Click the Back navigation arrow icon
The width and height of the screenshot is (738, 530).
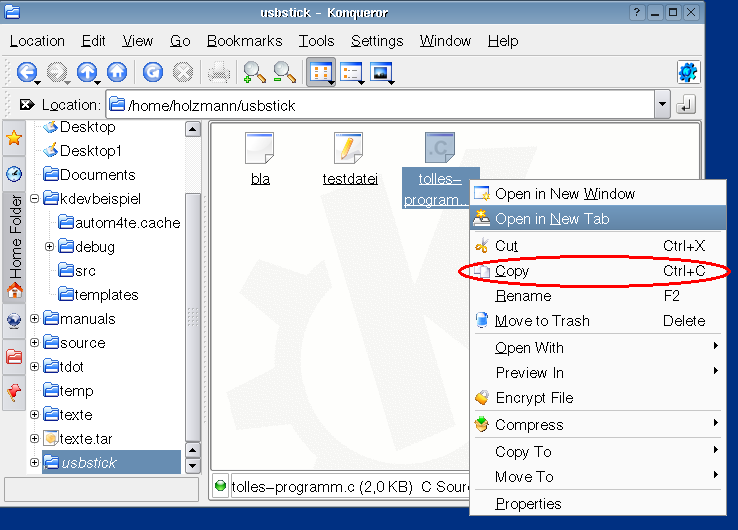pyautogui.click(x=26, y=72)
